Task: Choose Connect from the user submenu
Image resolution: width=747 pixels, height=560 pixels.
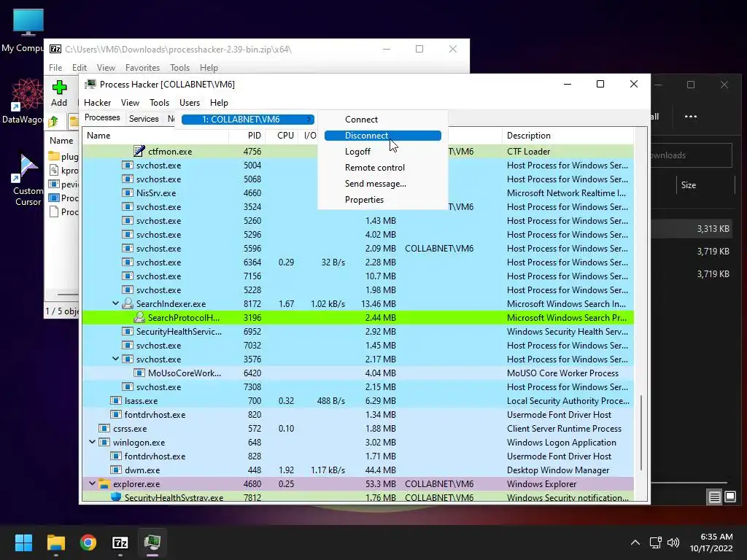Action: [x=382, y=120]
